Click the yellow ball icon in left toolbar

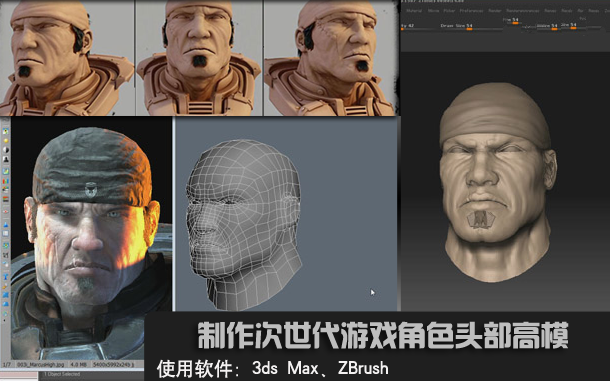[x=6, y=141]
